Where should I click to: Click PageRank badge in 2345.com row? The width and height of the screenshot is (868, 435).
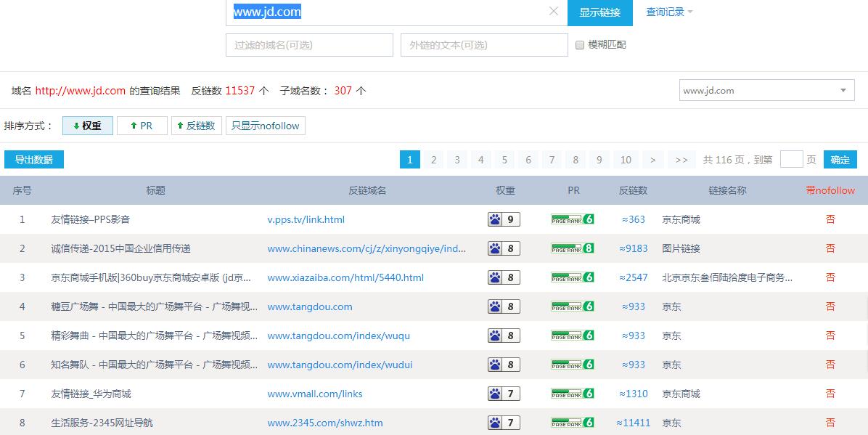tap(573, 423)
